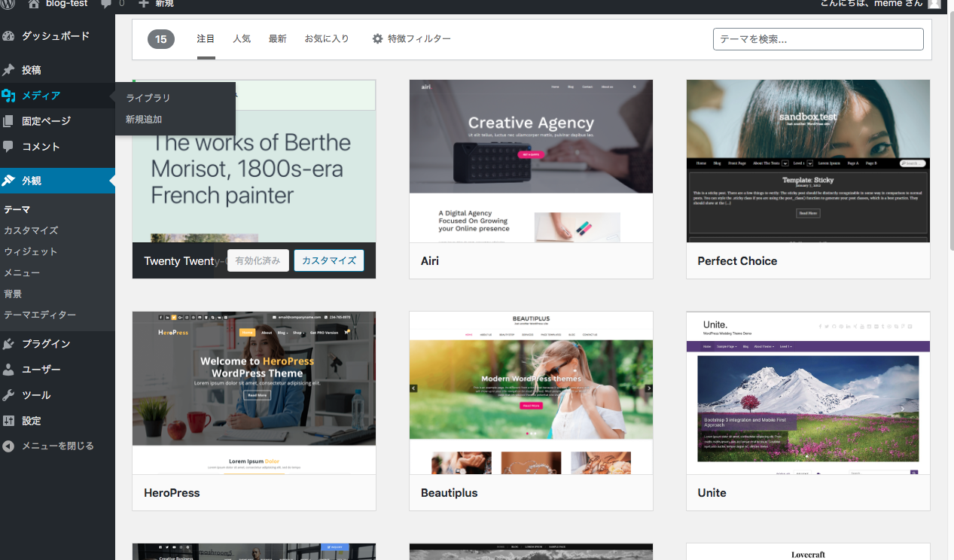The image size is (954, 560).
Task: Click the ツール wrench icon
Action: (8, 395)
